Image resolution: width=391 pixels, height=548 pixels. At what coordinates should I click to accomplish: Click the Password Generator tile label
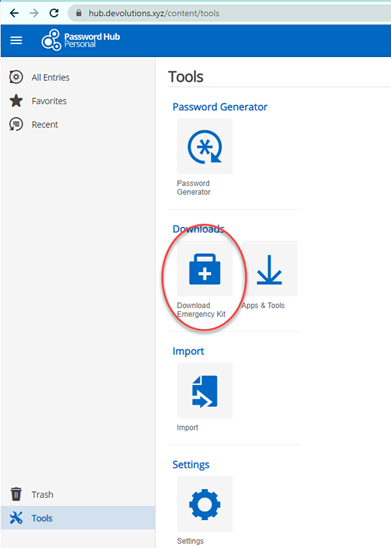tap(194, 188)
